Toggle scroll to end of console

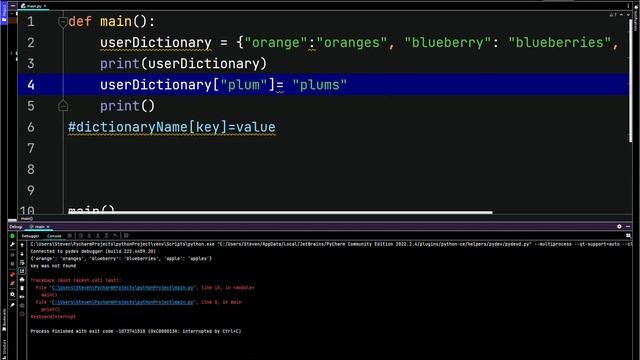22,271
